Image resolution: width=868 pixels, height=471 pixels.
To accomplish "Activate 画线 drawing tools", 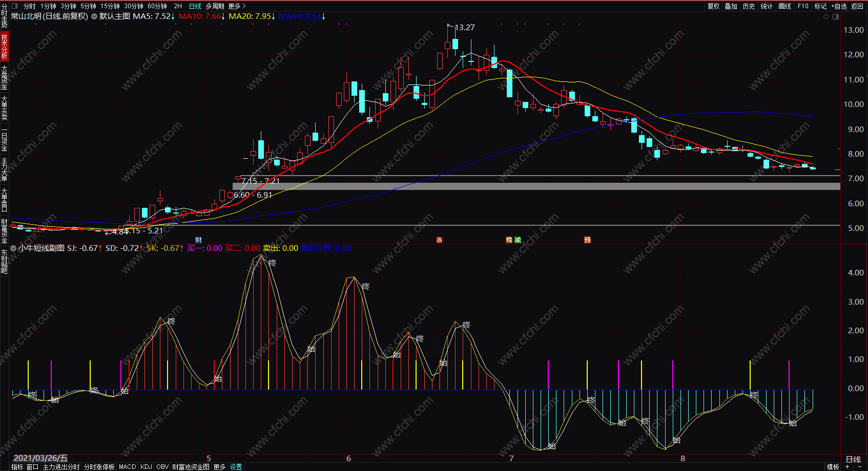I will pyautogui.click(x=785, y=6).
